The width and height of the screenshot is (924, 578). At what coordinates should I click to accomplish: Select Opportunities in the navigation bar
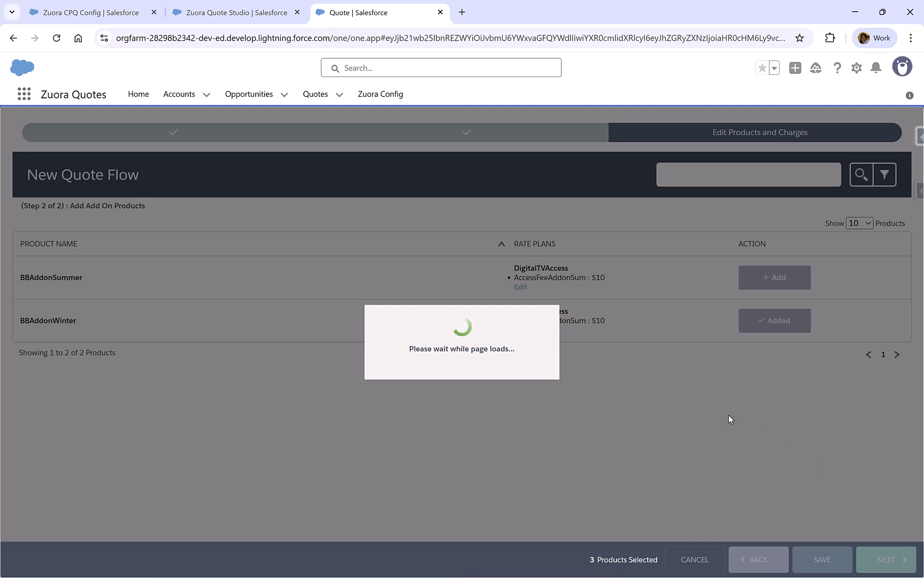pos(249,94)
